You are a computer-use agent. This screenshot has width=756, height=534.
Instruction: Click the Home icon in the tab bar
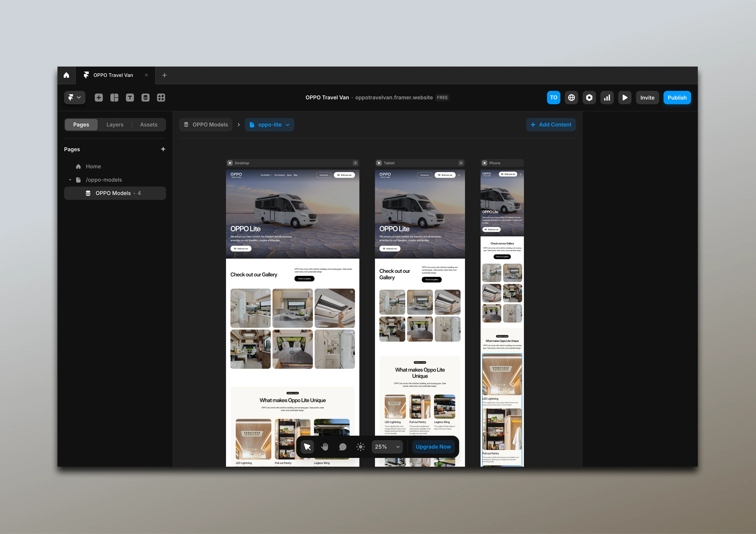(67, 75)
